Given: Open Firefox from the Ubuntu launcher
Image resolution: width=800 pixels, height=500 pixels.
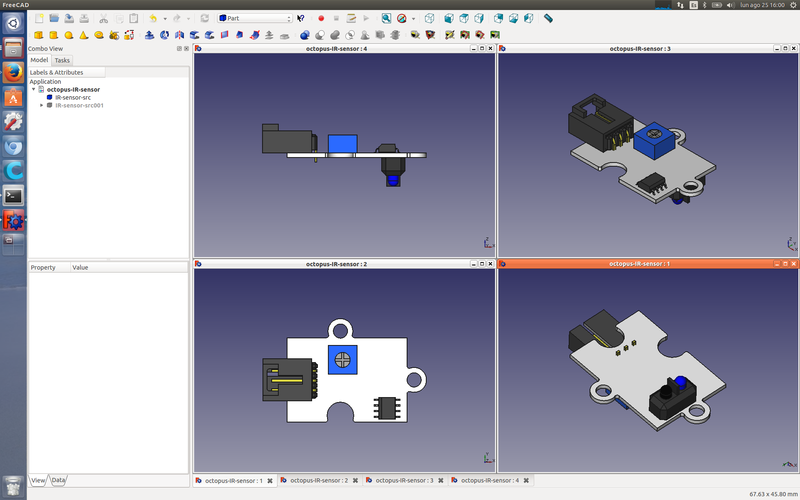Looking at the screenshot, I should pyautogui.click(x=13, y=73).
